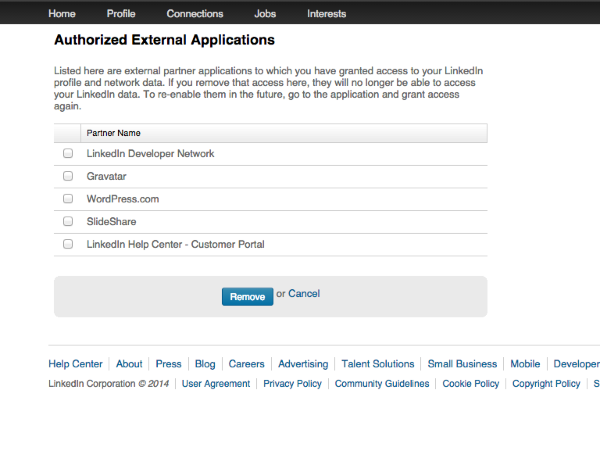
Task: Check the LinkedIn Developer Network checkbox
Action: pyautogui.click(x=68, y=153)
